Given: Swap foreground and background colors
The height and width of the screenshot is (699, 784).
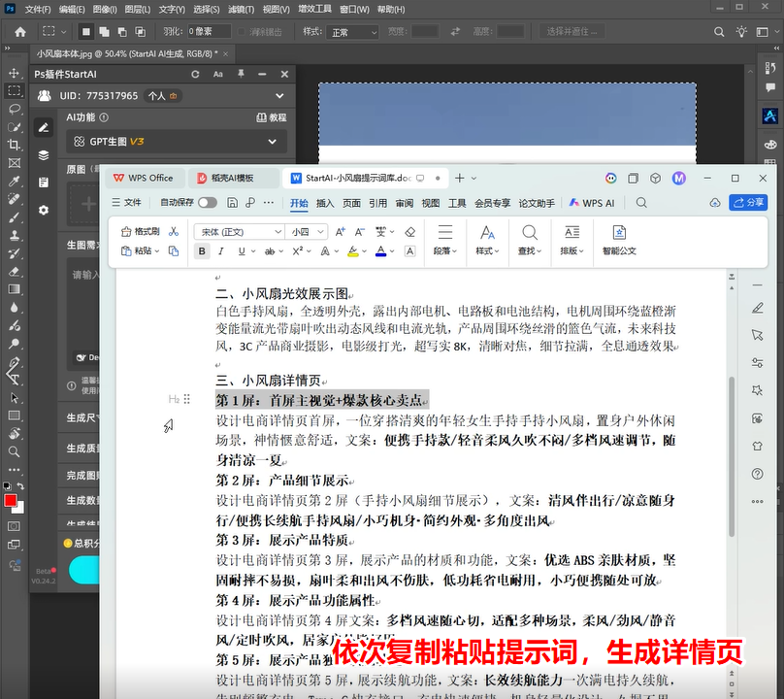Looking at the screenshot, I should (x=20, y=485).
